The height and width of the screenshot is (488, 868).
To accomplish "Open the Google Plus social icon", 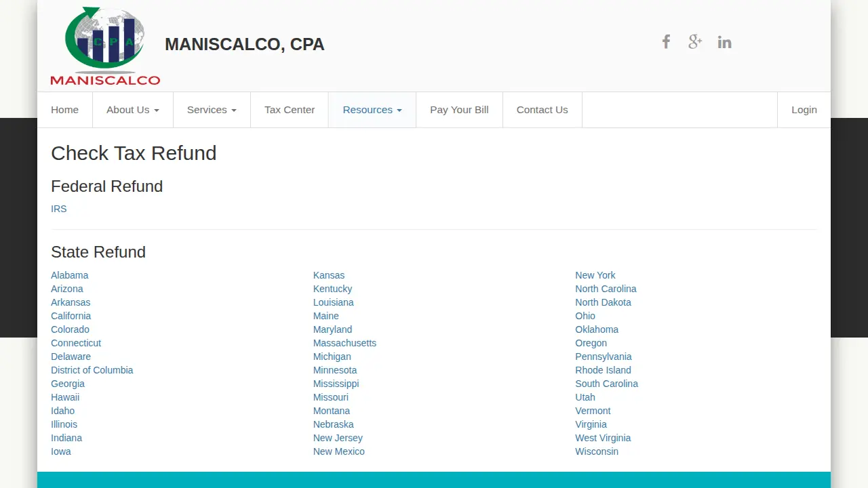I will [x=695, y=42].
